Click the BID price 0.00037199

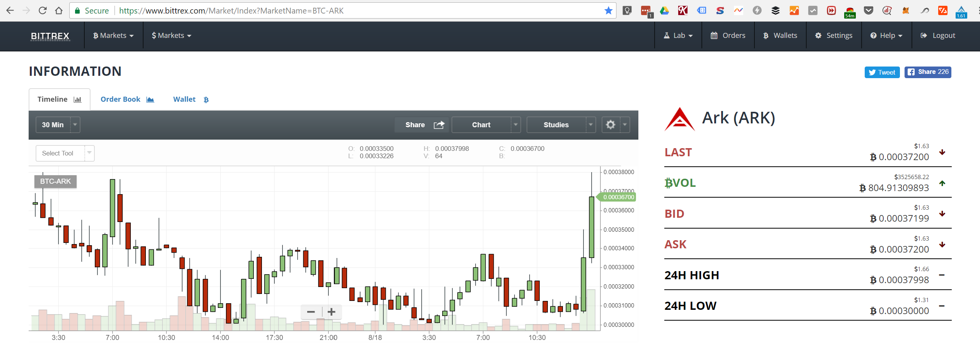899,219
